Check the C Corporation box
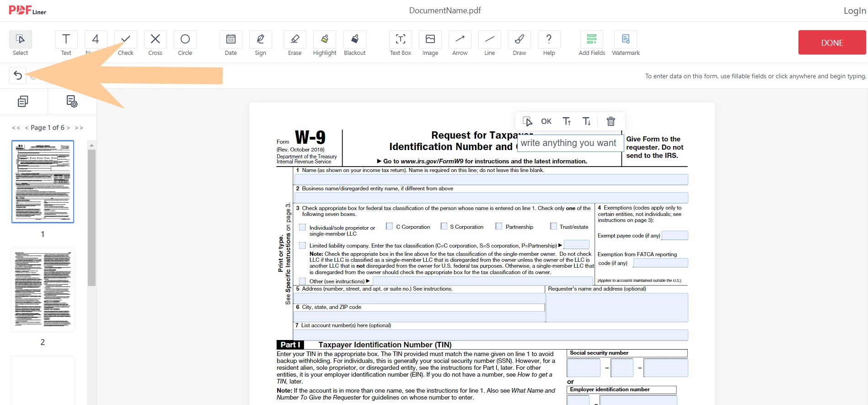The image size is (868, 405). click(x=389, y=226)
